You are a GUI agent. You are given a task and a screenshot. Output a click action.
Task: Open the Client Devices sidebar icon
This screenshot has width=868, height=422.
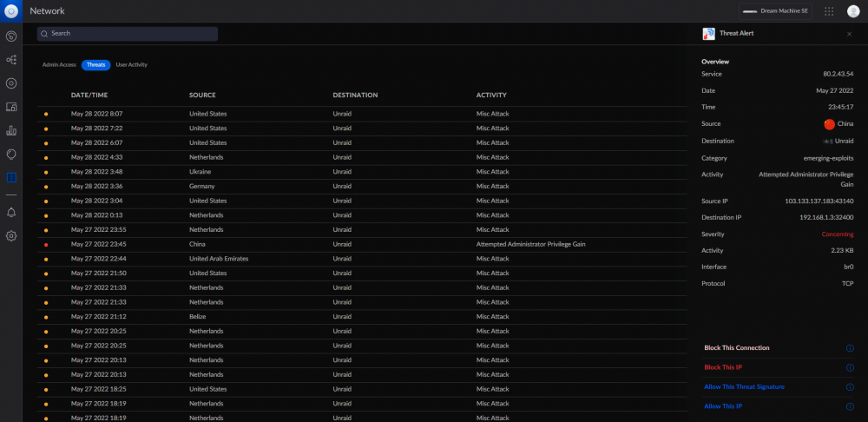[11, 107]
